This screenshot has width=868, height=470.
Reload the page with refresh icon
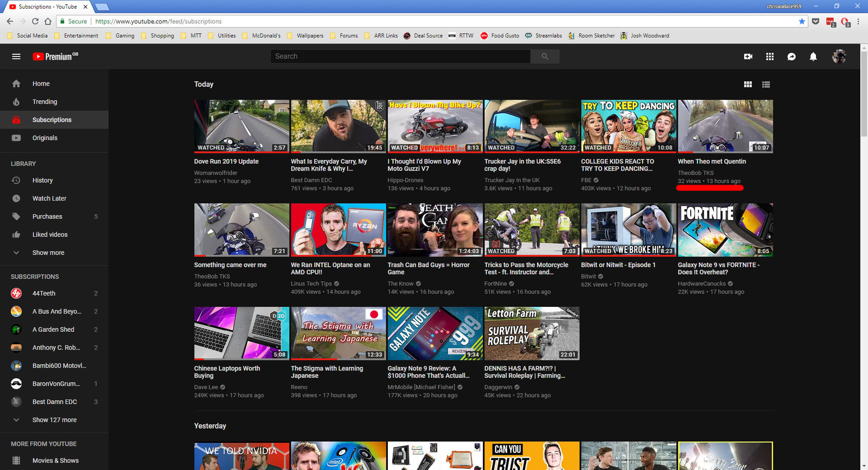pos(35,21)
